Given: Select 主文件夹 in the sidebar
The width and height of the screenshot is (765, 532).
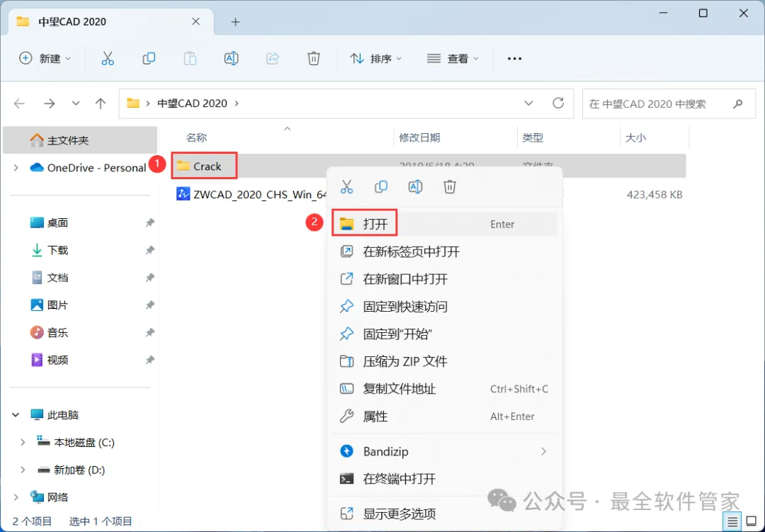Looking at the screenshot, I should click(x=81, y=140).
